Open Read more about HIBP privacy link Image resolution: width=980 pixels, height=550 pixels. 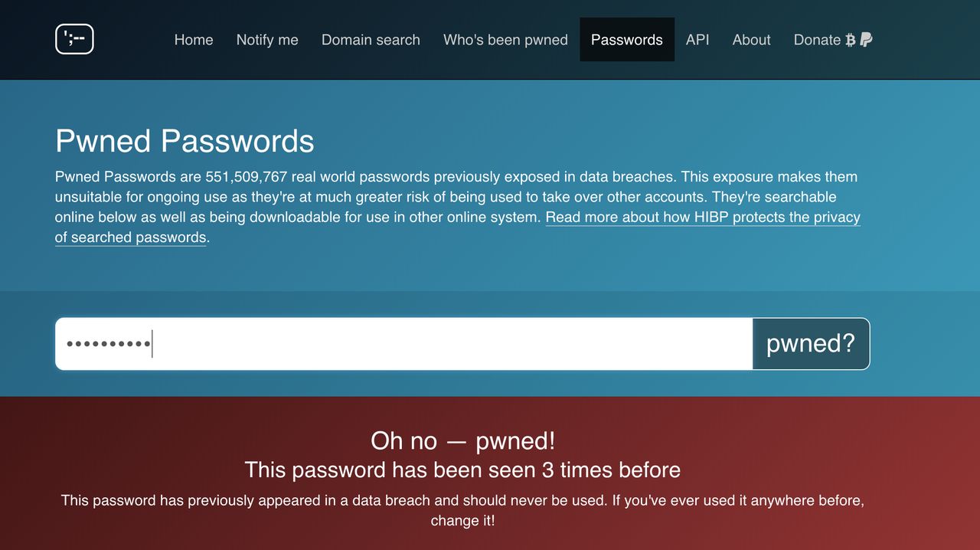[x=458, y=227]
